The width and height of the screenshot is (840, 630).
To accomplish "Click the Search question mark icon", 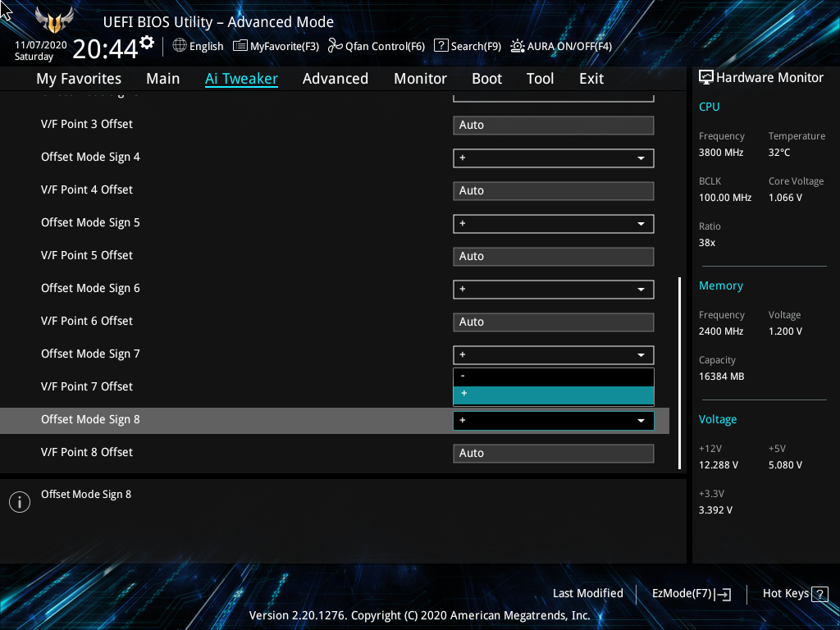I will (x=441, y=46).
